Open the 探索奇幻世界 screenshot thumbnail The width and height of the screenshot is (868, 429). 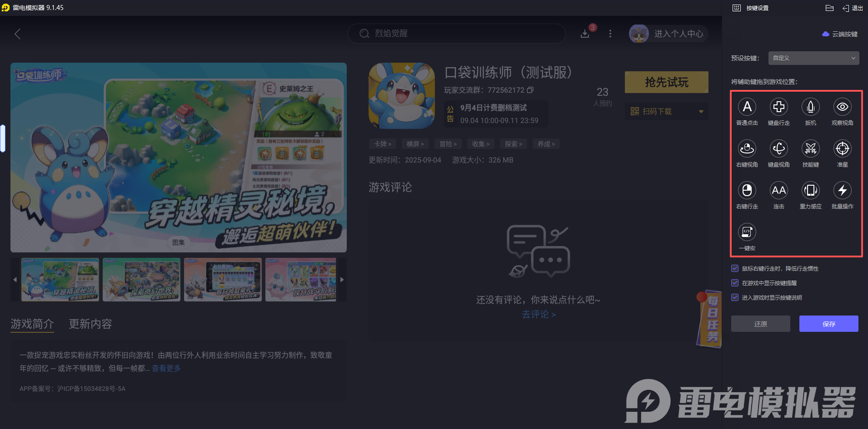(x=141, y=280)
